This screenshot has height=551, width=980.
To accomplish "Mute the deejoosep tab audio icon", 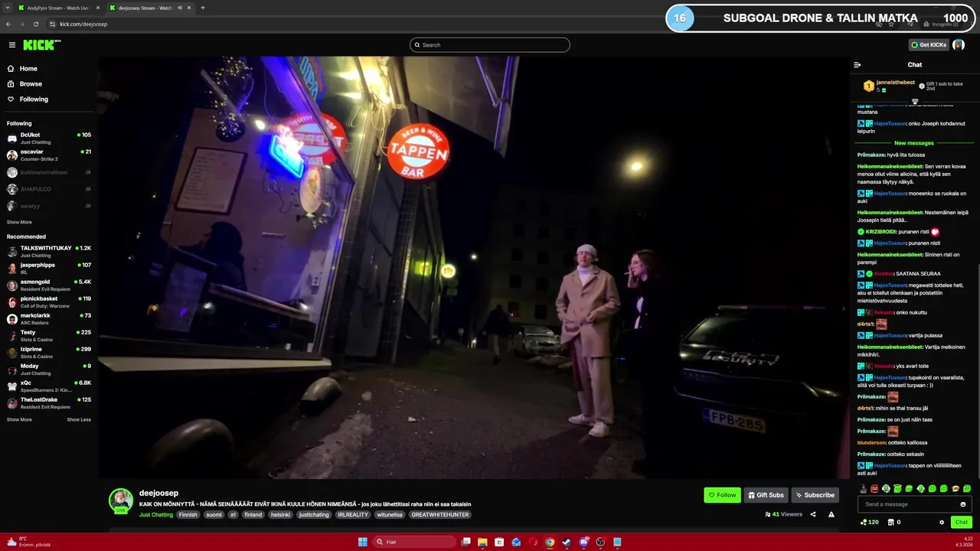I will click(180, 8).
